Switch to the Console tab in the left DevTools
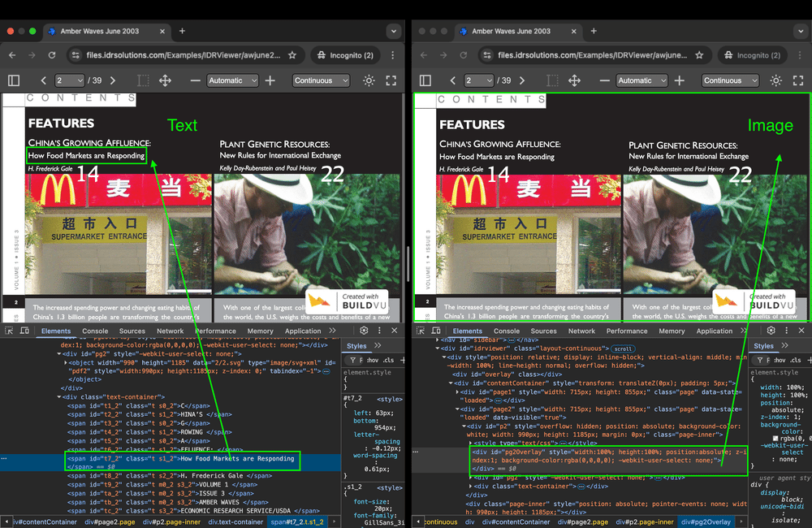Screen dimensions: 812x528 (x=95, y=331)
